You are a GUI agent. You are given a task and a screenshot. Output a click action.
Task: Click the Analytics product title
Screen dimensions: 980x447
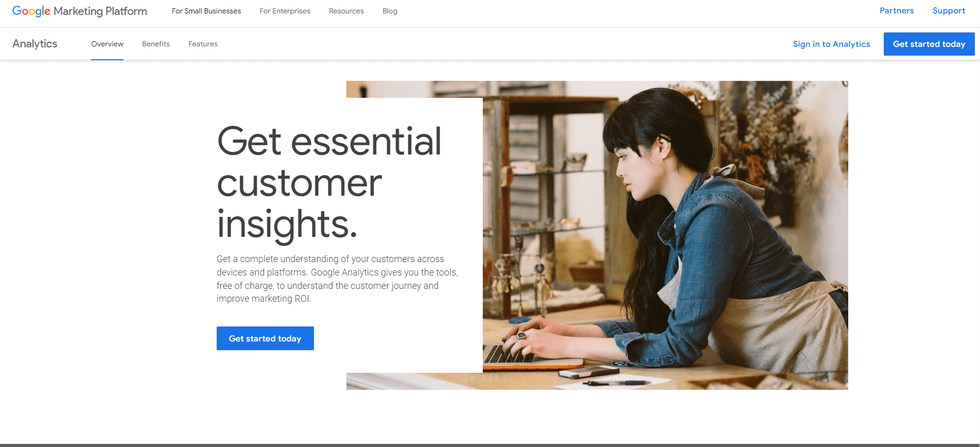[x=35, y=44]
